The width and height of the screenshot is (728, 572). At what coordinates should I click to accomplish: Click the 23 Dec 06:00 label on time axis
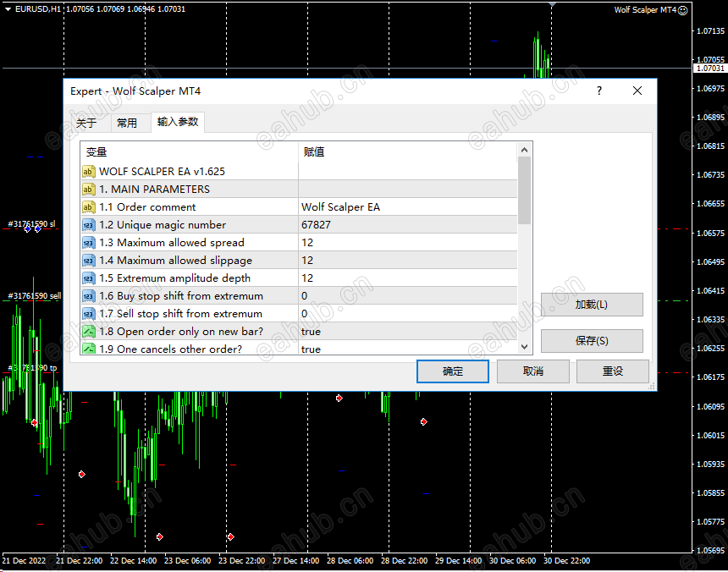coord(188,560)
